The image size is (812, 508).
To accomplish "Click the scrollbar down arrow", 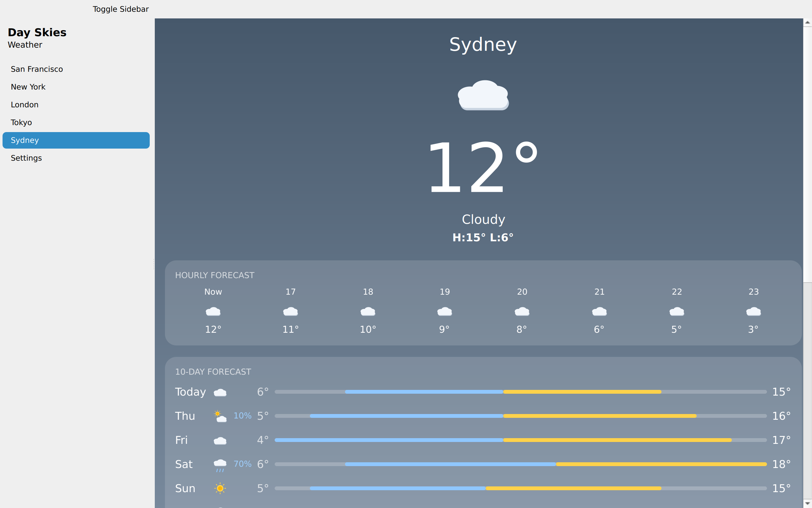I will point(808,504).
